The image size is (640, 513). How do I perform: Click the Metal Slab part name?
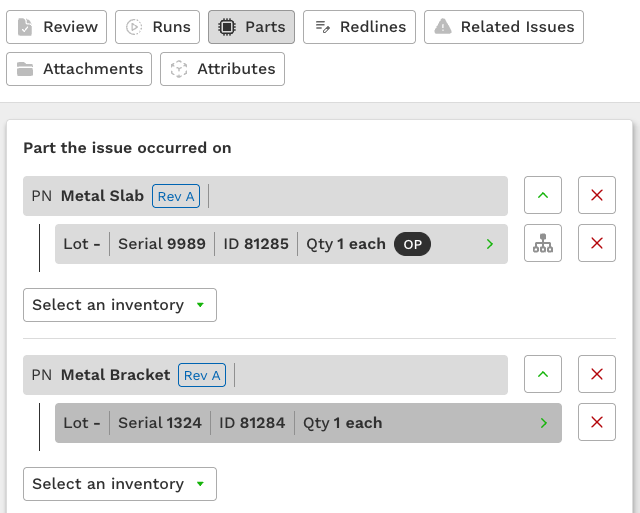tap(102, 196)
